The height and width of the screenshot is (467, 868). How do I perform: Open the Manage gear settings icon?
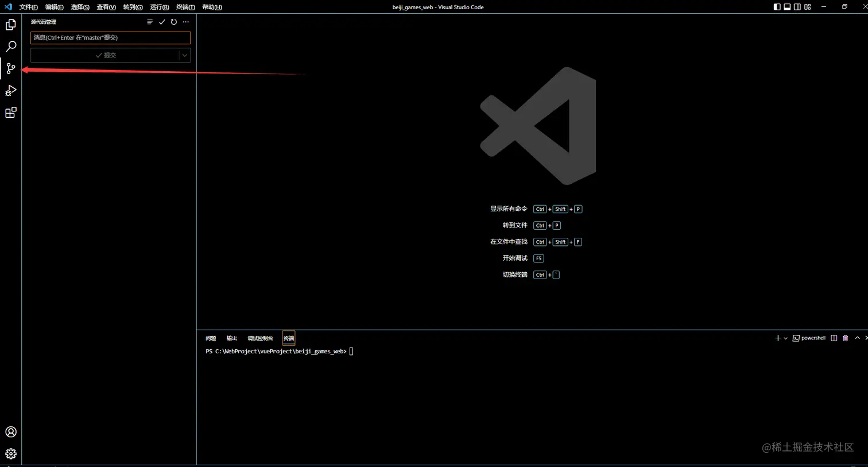(x=11, y=454)
